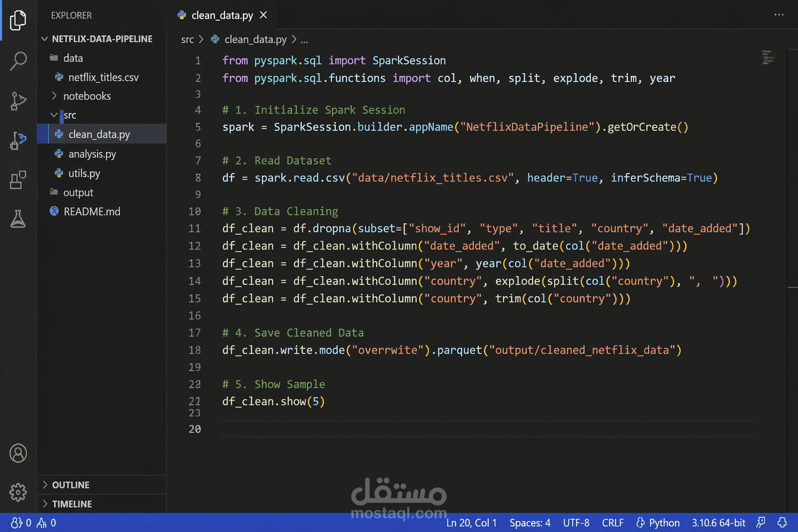The image size is (798, 532).
Task: Click the "# 1. Initialize Spark Session" comment
Action: click(x=314, y=110)
